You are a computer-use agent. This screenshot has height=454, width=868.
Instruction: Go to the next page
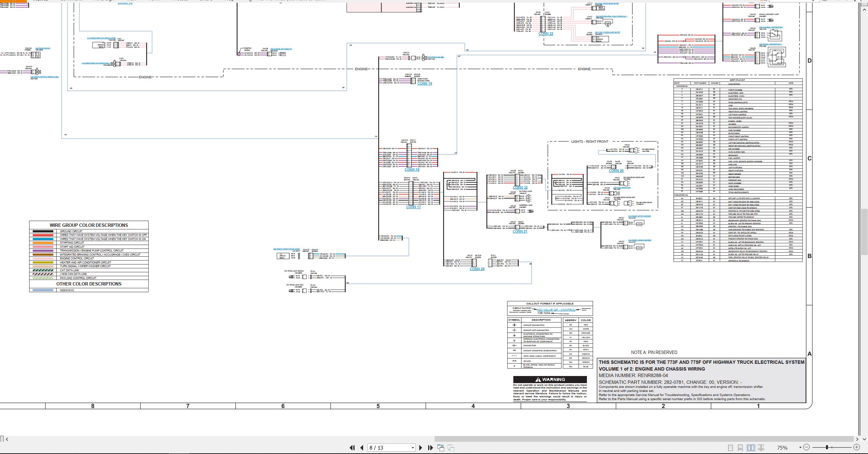click(x=421, y=448)
